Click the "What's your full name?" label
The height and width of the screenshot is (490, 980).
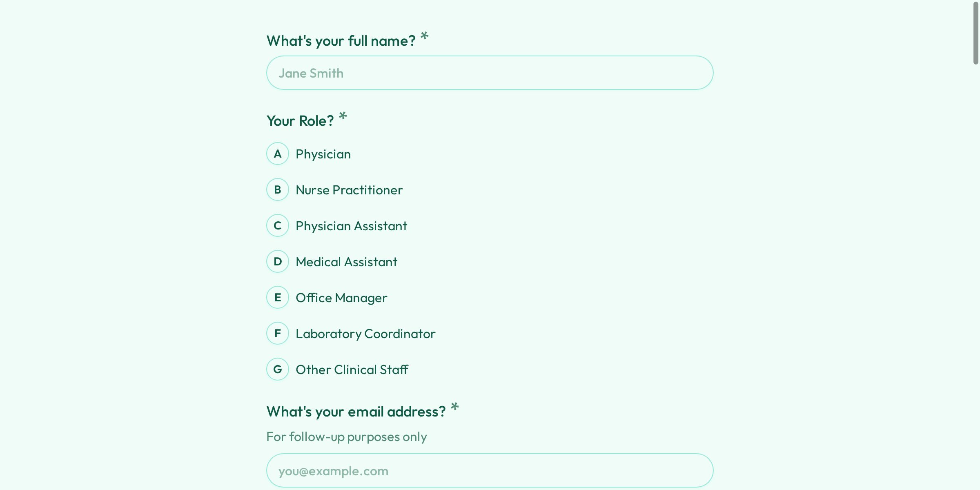(x=341, y=41)
